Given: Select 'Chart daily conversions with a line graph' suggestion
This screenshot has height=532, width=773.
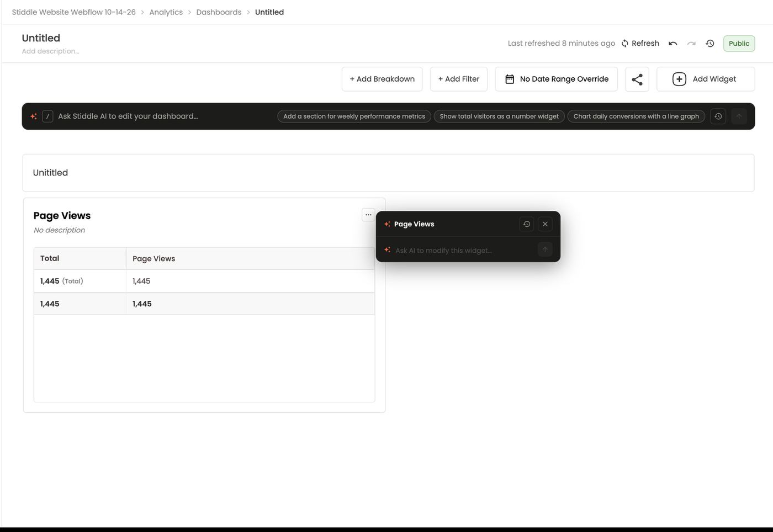Looking at the screenshot, I should point(636,116).
